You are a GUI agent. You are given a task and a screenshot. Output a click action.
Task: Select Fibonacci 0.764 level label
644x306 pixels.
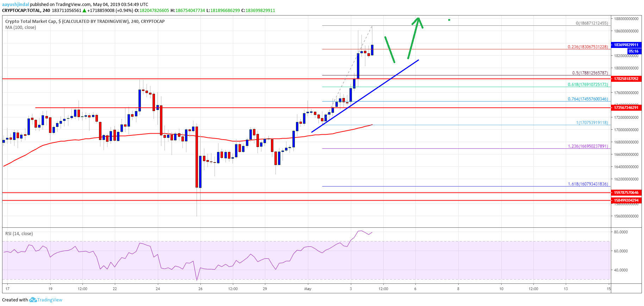(588, 99)
